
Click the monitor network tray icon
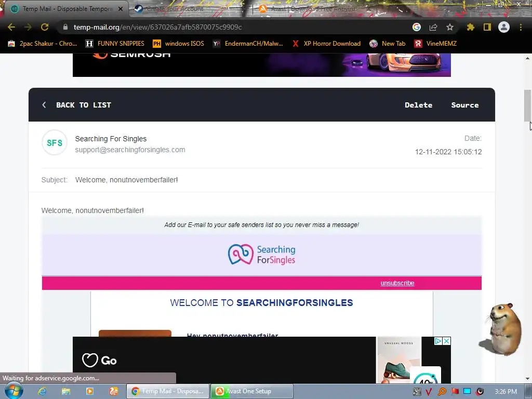[467, 392]
